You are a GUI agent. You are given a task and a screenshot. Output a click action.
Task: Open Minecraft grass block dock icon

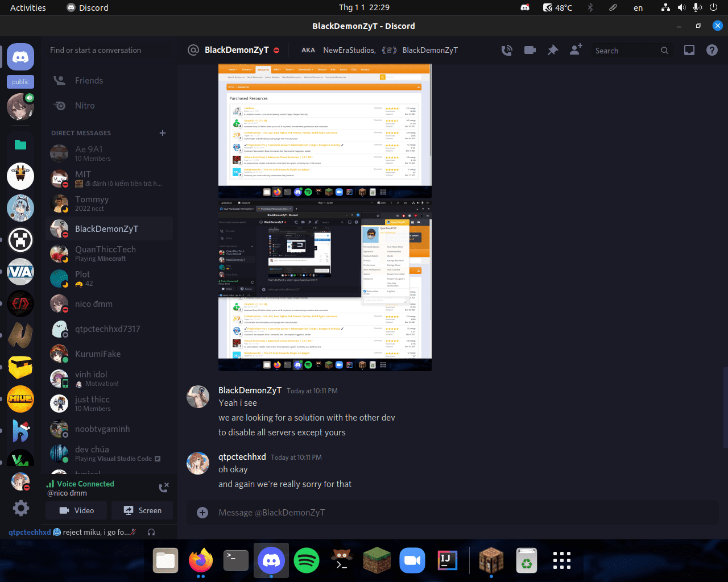(377, 561)
